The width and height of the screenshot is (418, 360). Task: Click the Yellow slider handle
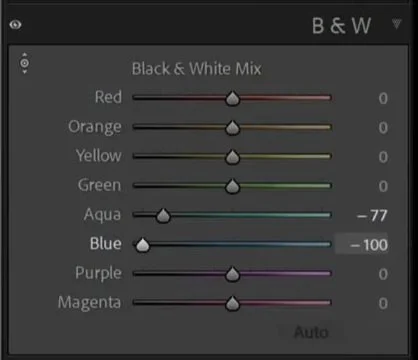(232, 157)
